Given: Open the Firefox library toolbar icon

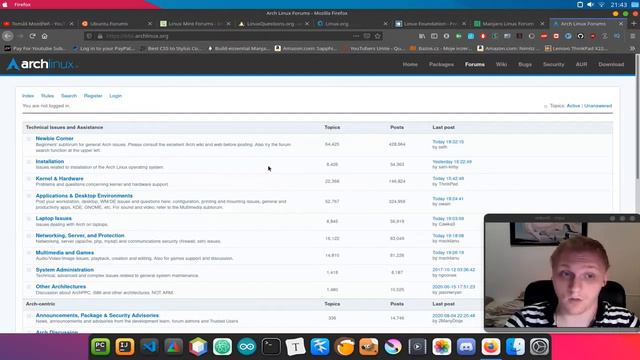Looking at the screenshot, I should 422,36.
